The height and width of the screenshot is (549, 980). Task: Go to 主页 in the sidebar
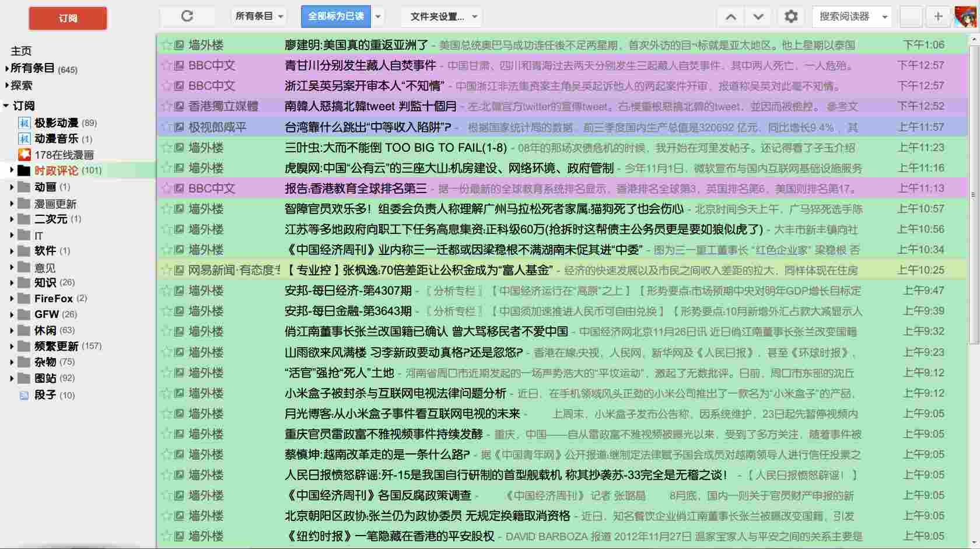click(21, 51)
